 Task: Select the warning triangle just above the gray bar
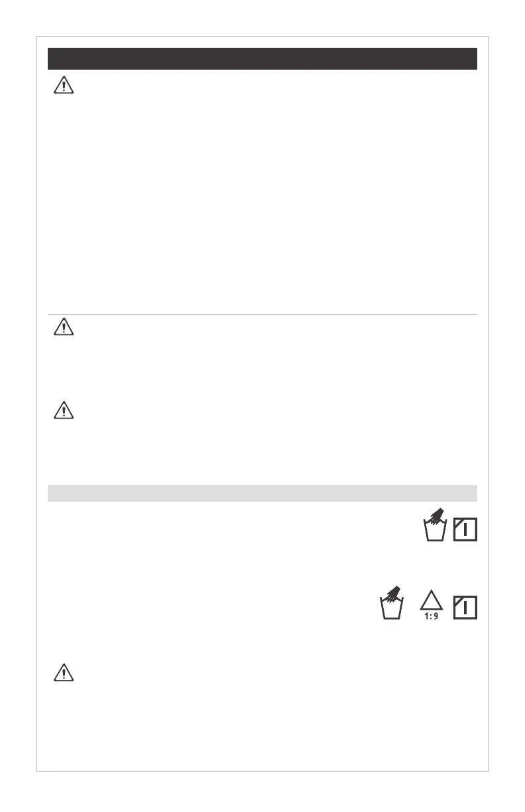click(63, 411)
